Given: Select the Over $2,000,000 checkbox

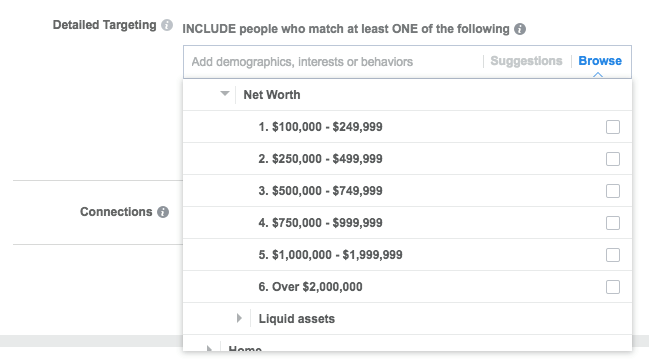Looking at the screenshot, I should click(613, 286).
